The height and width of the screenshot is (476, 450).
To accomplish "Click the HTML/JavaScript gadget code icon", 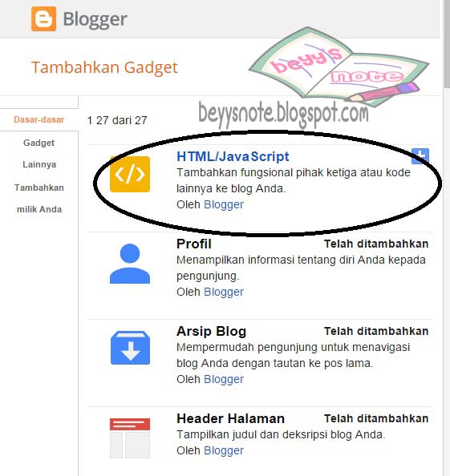I will [130, 174].
